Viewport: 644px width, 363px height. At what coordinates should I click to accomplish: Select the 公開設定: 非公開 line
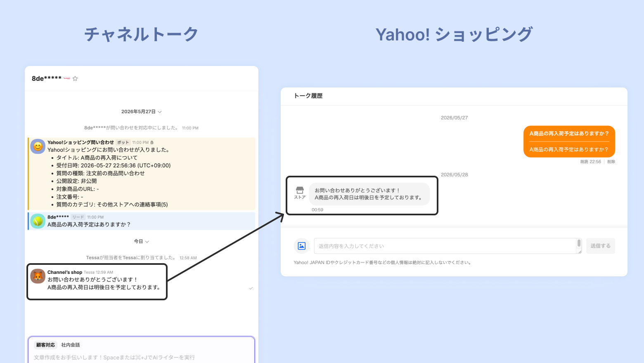[77, 181]
